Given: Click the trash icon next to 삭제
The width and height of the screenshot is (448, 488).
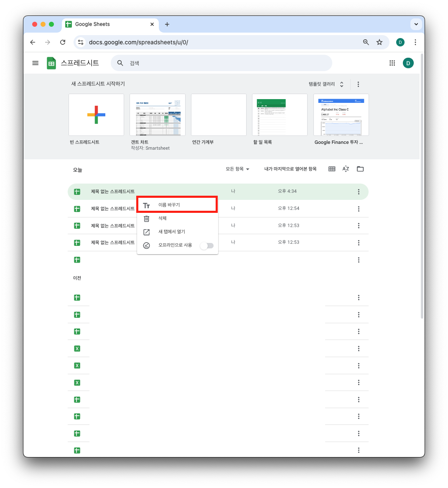Looking at the screenshot, I should tap(147, 219).
